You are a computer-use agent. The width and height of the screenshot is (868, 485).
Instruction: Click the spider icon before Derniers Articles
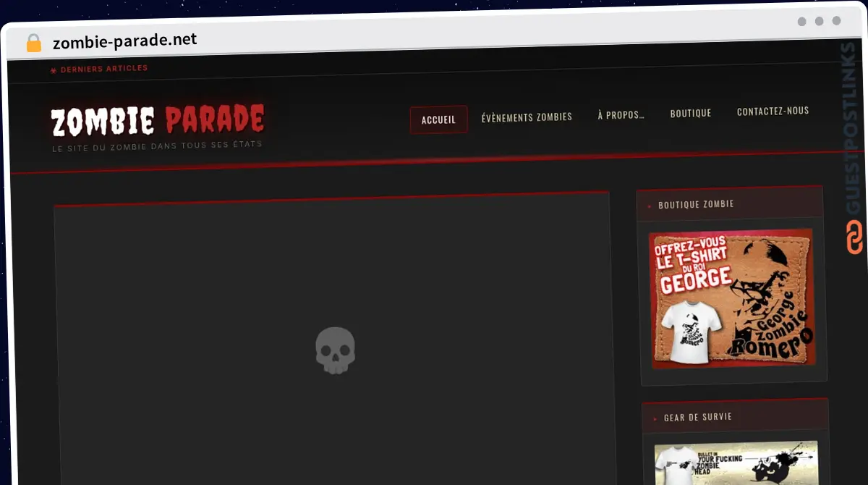(x=54, y=70)
